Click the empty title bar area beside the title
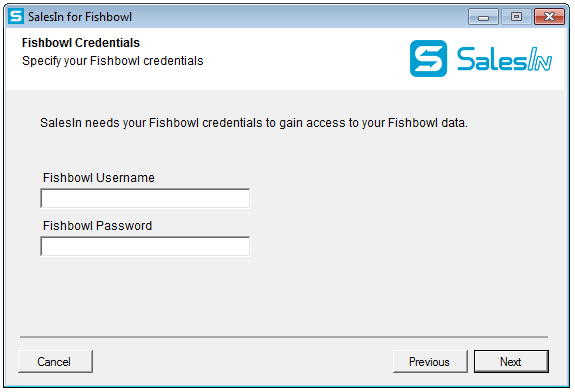 (299, 17)
